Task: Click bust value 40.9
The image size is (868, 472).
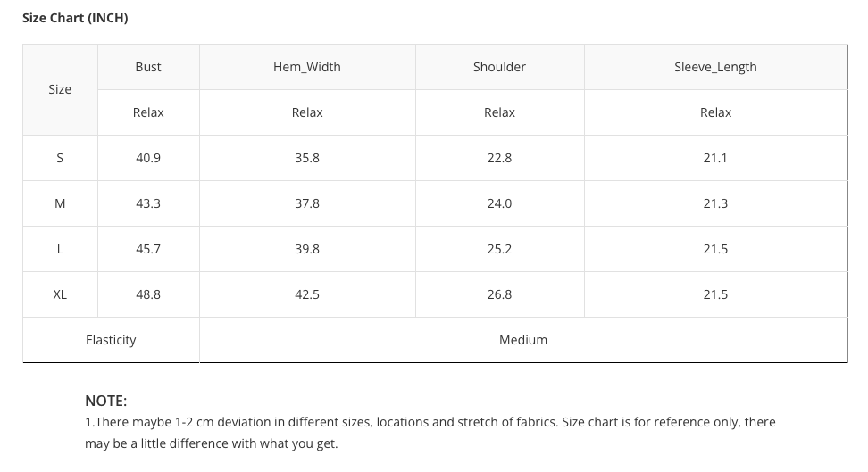Action: [148, 158]
